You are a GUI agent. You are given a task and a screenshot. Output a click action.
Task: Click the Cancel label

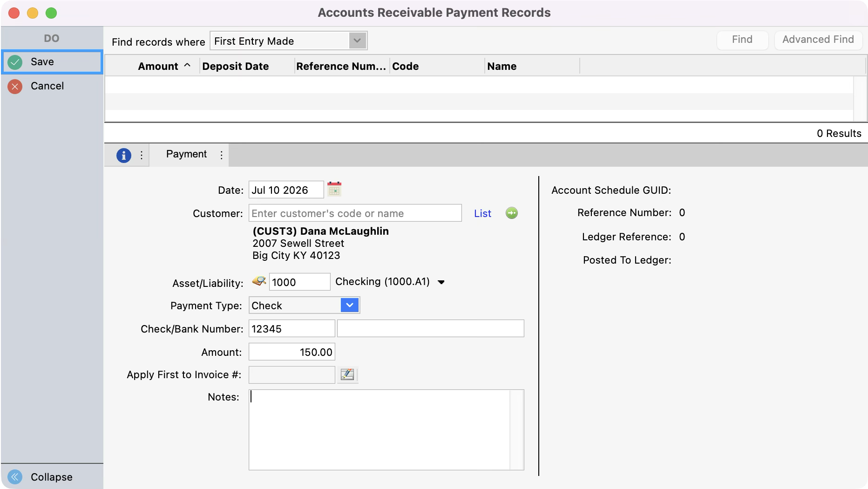pyautogui.click(x=47, y=86)
